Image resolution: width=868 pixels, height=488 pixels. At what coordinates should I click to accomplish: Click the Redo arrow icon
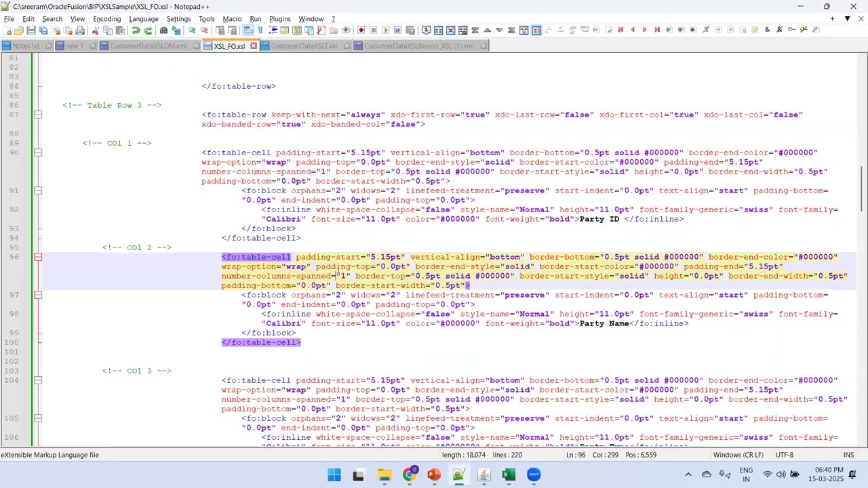(x=148, y=30)
